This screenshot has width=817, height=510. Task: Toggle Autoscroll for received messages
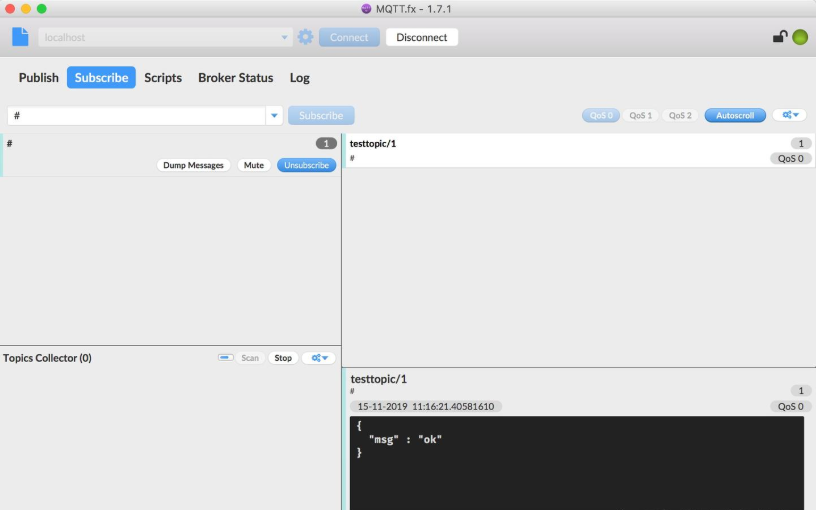click(735, 115)
